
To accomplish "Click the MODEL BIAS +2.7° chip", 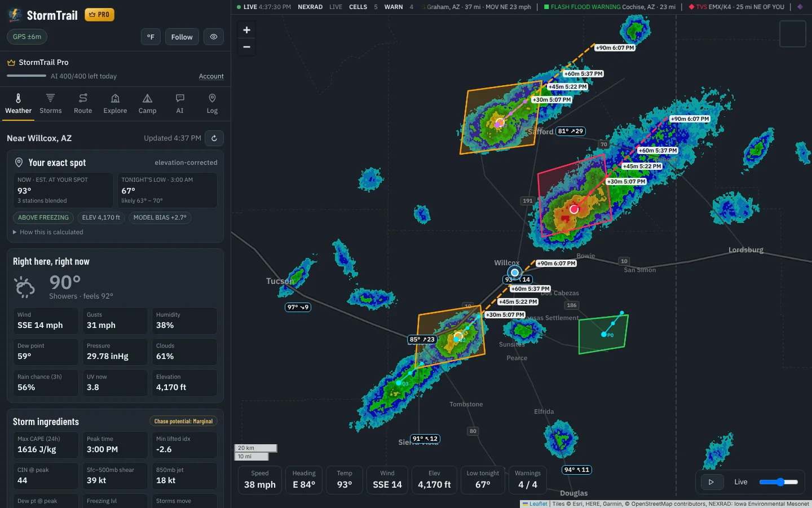I will pyautogui.click(x=160, y=217).
